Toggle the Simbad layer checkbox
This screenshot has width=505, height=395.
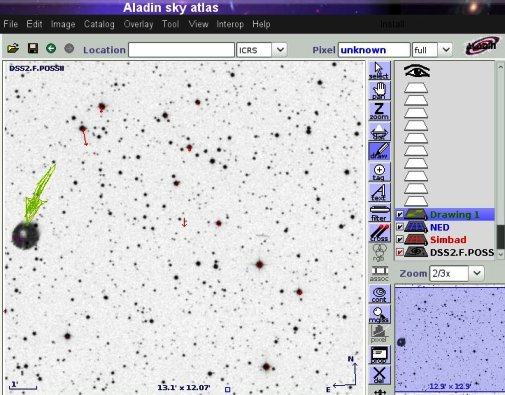click(x=399, y=240)
